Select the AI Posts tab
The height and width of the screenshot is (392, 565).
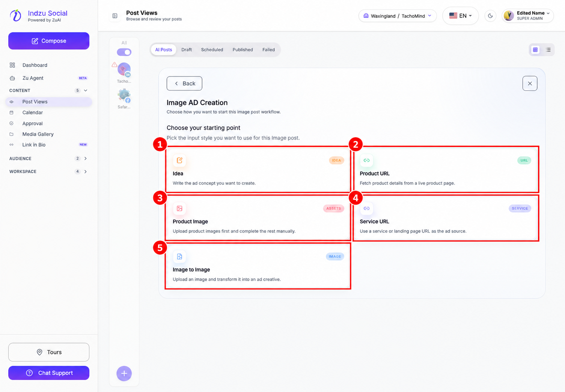tap(164, 50)
